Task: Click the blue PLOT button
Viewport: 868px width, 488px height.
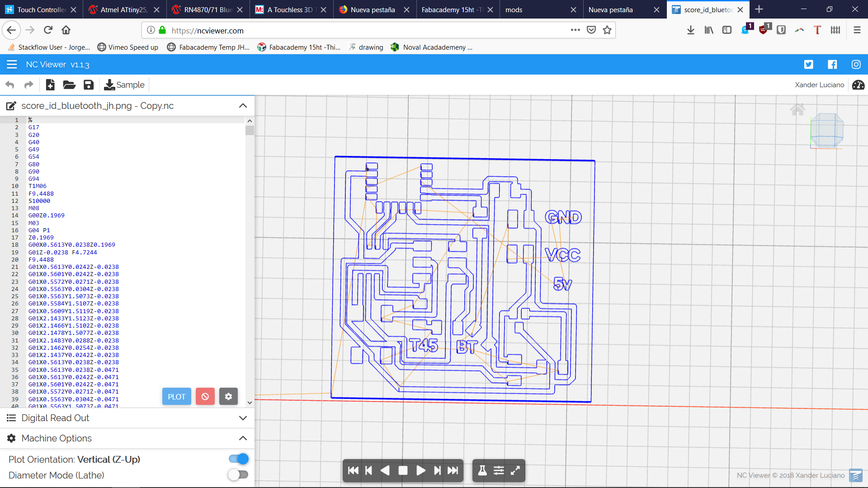Action: click(176, 397)
